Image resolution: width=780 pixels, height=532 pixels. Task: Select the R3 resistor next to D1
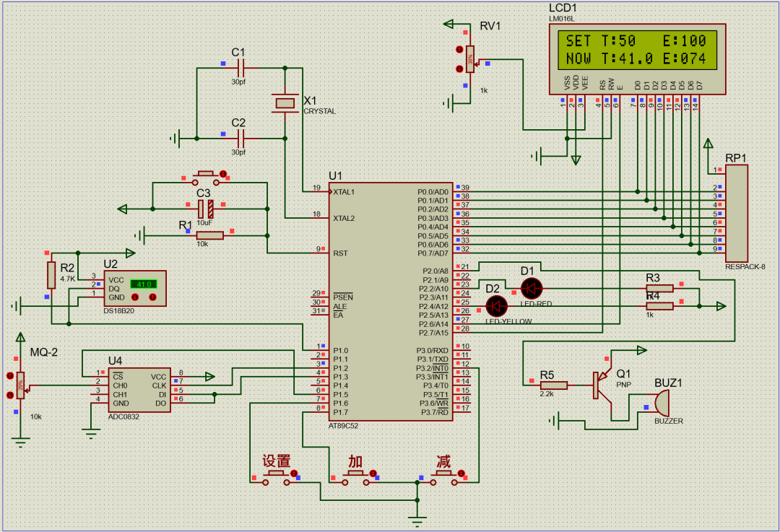click(x=659, y=288)
